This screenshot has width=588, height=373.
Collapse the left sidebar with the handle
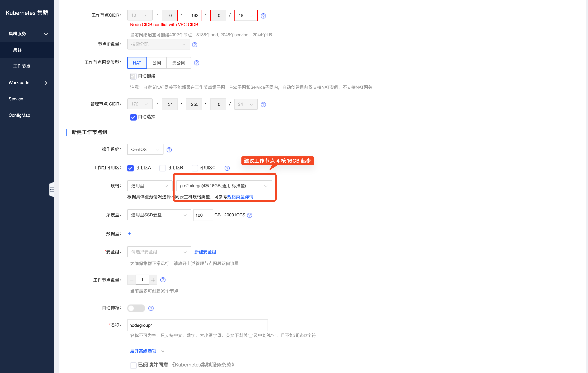click(x=52, y=189)
